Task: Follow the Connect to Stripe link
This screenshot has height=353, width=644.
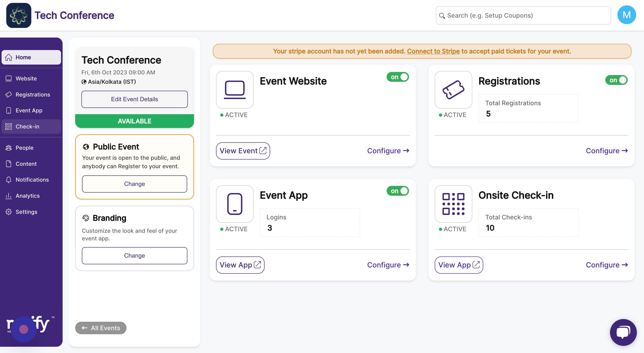Action: [433, 51]
